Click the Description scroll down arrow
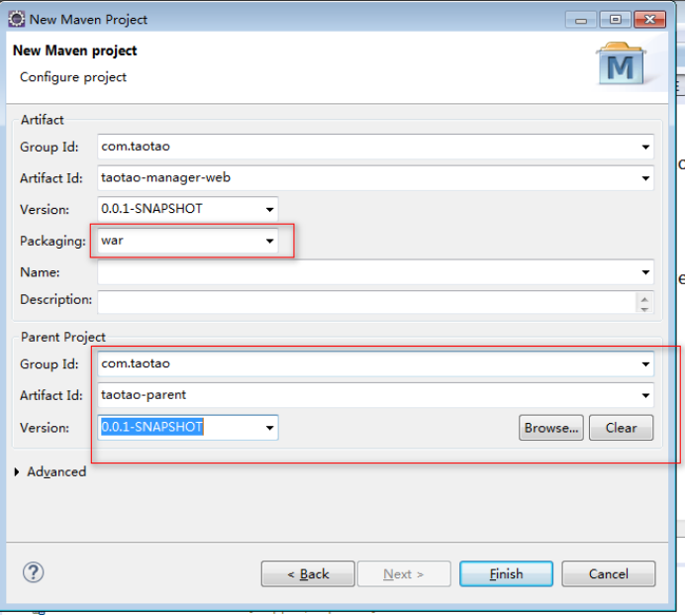The width and height of the screenshot is (685, 616). 644,309
